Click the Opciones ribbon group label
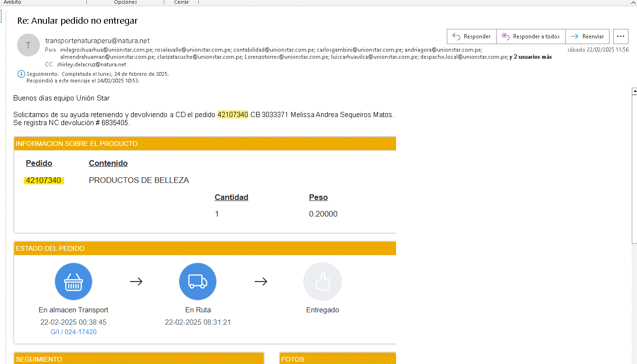Screen dimensions: 637x364 click(x=125, y=2)
